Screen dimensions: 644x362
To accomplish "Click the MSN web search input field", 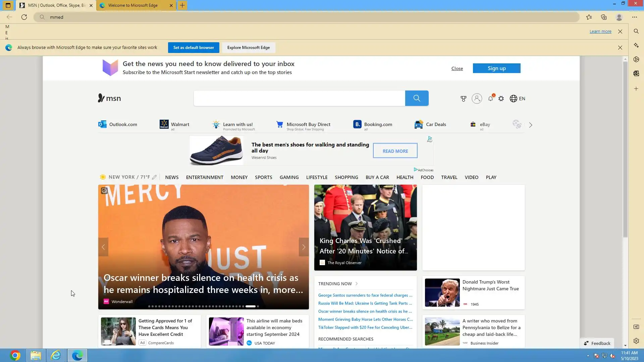I will tap(299, 98).
